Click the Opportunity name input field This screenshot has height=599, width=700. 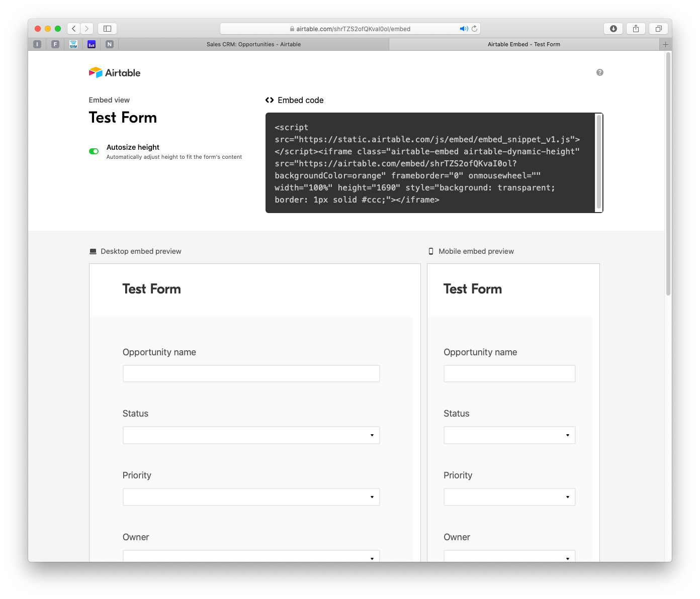tap(251, 373)
